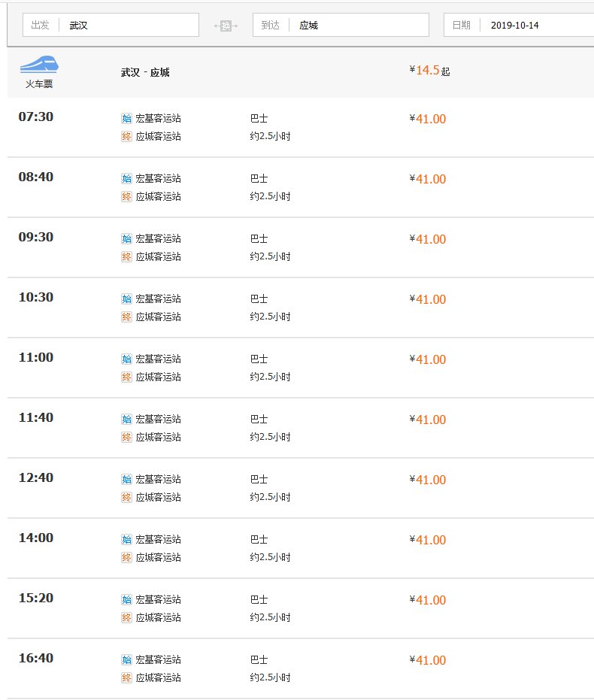594x700 pixels.
Task: Click the ¥41.00 price for 12:40 bus
Action: (x=428, y=480)
